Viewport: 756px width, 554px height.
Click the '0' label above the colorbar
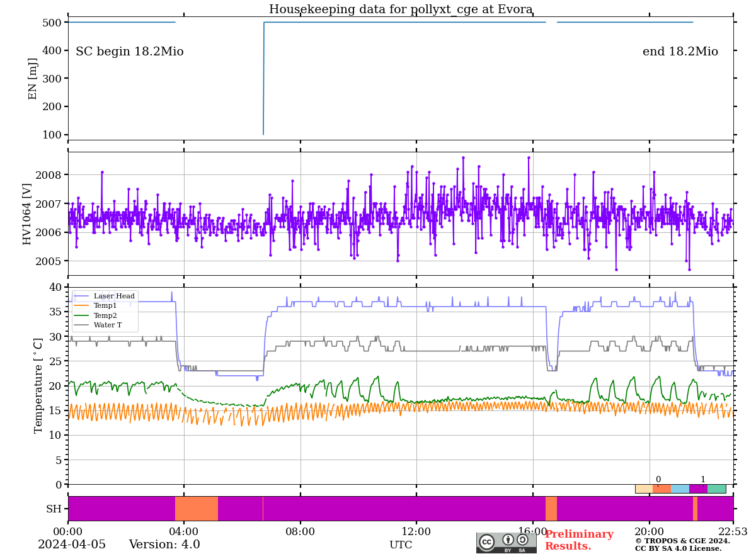(658, 480)
